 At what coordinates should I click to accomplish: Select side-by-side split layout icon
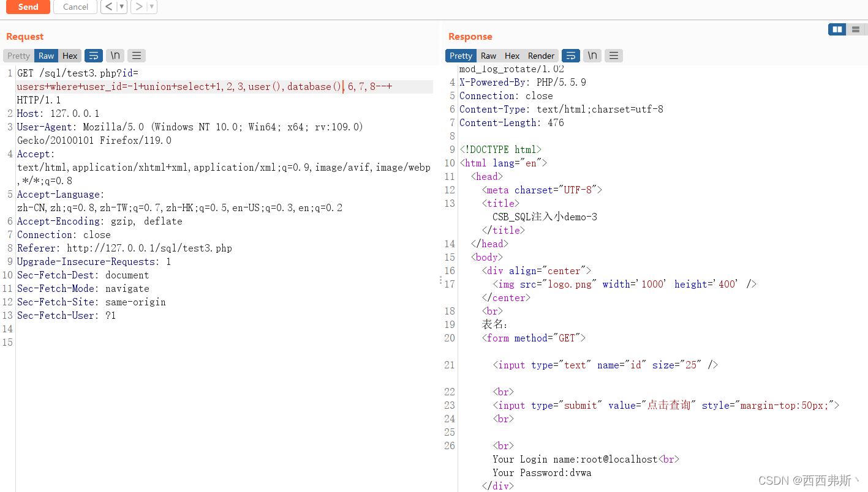pyautogui.click(x=837, y=29)
